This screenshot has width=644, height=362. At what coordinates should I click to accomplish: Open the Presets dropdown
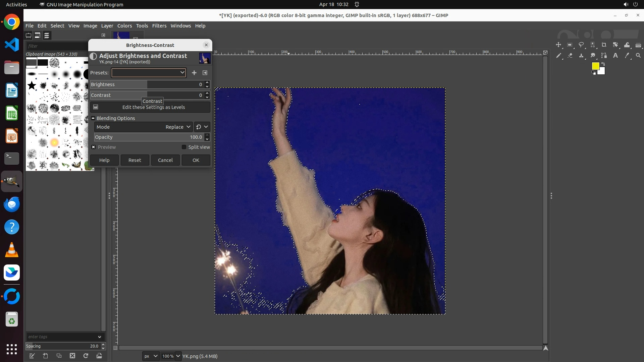coord(149,73)
